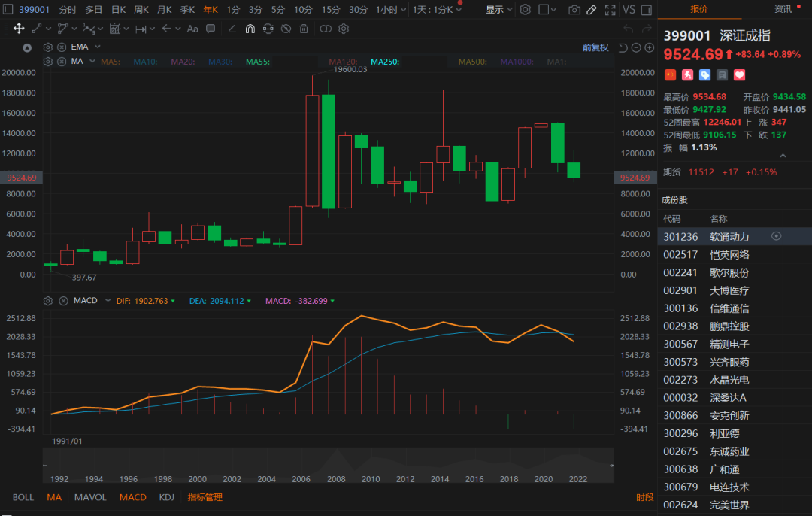Switch to 月K monthly chart
Viewport: 812px width, 516px height.
coord(165,9)
